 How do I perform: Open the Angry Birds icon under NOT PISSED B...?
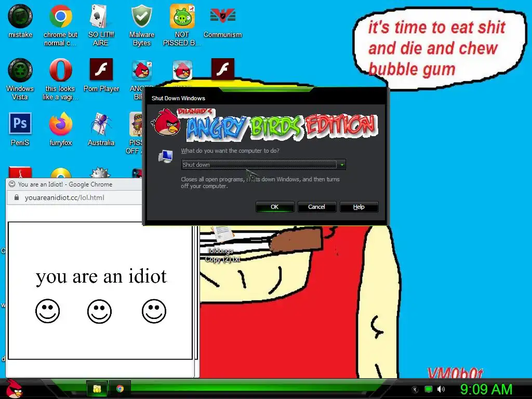tap(182, 70)
